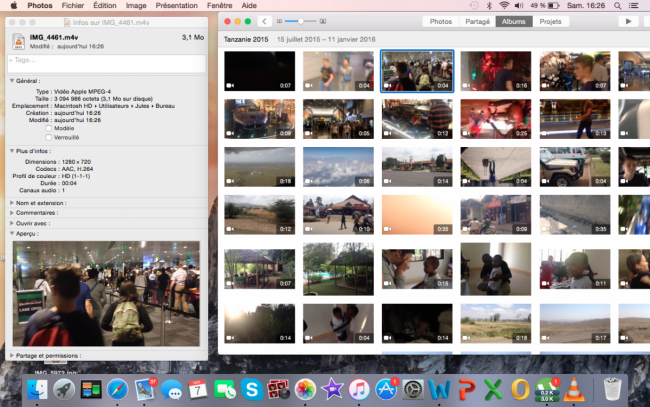Go back with Photos back arrow

click(264, 21)
